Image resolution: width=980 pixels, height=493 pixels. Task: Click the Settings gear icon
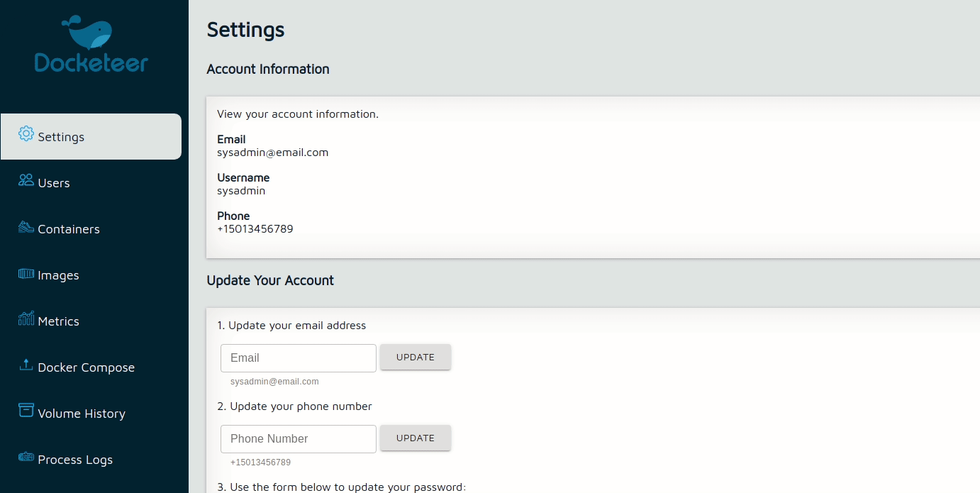click(26, 133)
